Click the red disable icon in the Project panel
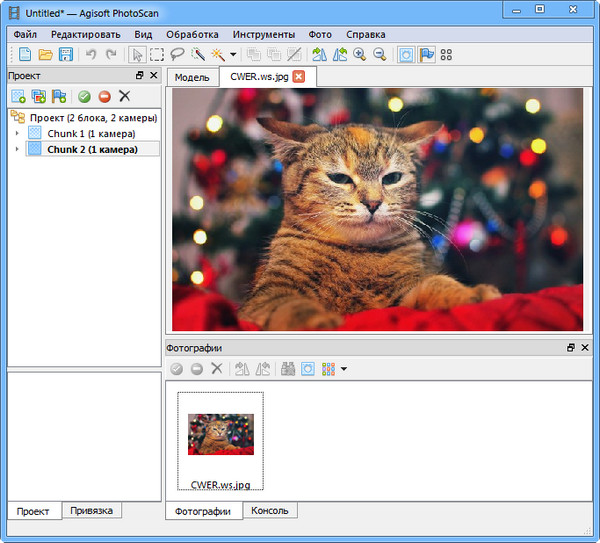Viewport: 600px width, 543px height. coord(104,96)
